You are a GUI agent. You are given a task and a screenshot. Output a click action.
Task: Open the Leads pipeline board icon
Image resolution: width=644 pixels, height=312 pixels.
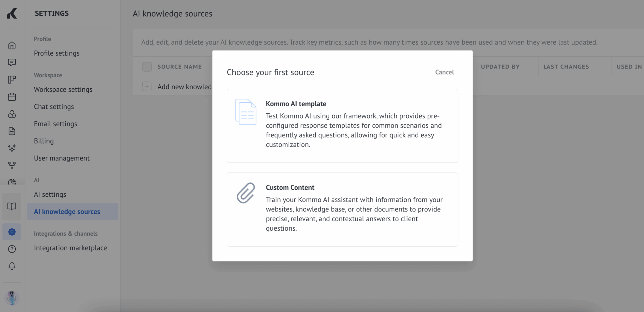click(12, 80)
